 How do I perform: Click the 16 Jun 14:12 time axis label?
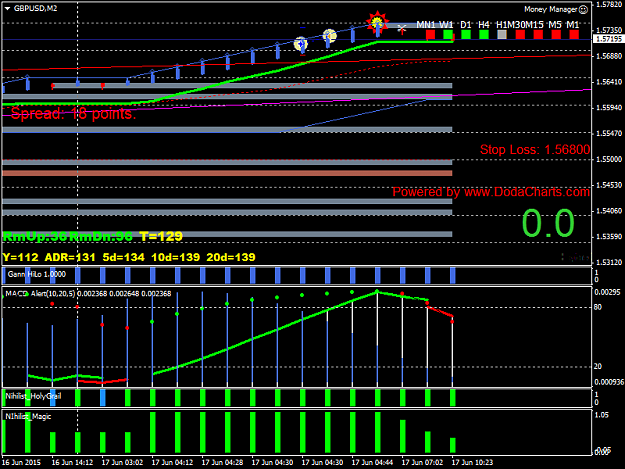tap(72, 463)
